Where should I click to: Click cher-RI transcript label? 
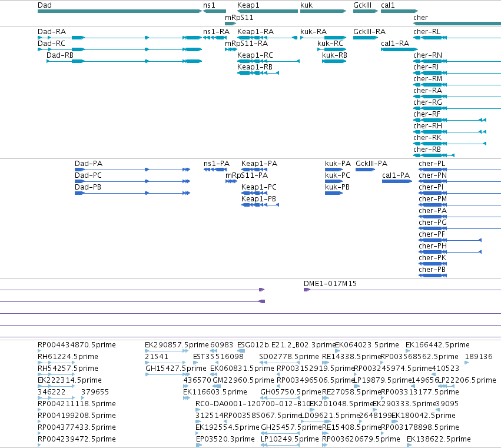pyautogui.click(x=426, y=67)
